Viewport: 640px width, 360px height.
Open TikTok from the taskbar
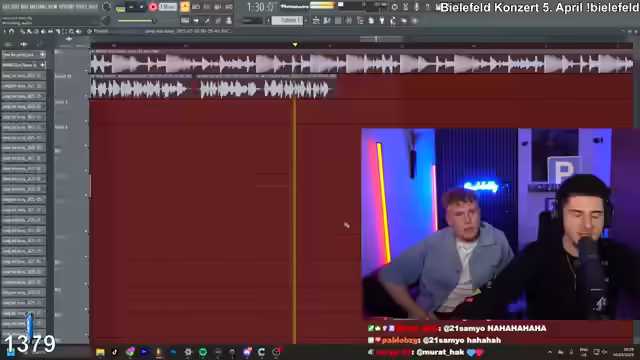(x=115, y=352)
